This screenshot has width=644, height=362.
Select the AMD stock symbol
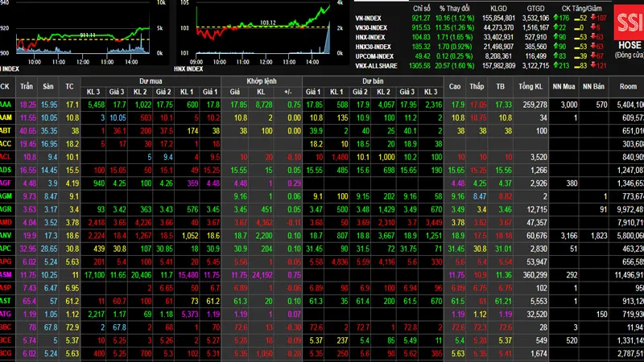pos(6,223)
